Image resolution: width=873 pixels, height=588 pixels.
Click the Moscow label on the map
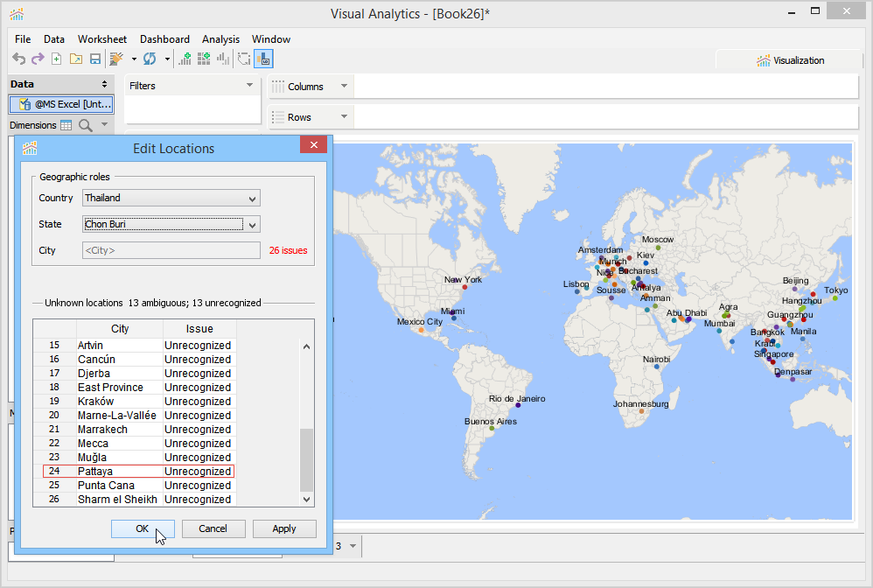658,240
